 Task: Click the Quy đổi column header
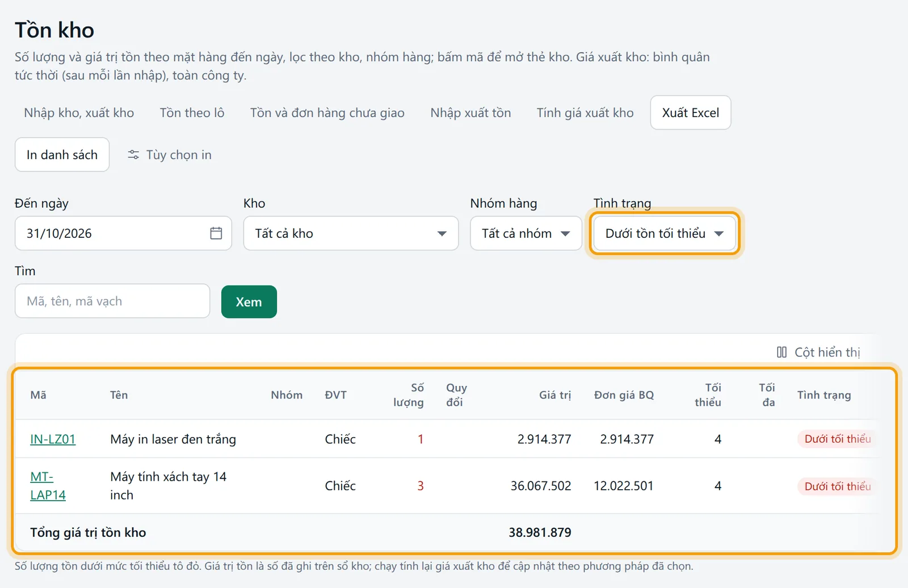tap(456, 395)
